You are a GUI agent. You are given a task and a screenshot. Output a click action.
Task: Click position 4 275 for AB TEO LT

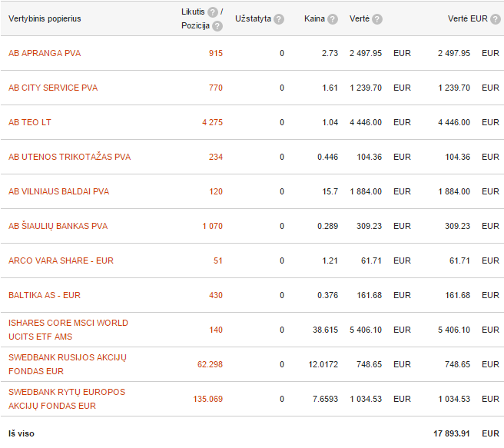click(213, 122)
